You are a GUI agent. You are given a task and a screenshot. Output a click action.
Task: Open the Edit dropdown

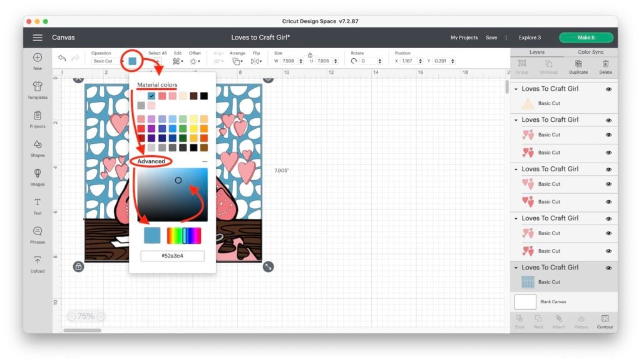point(178,61)
